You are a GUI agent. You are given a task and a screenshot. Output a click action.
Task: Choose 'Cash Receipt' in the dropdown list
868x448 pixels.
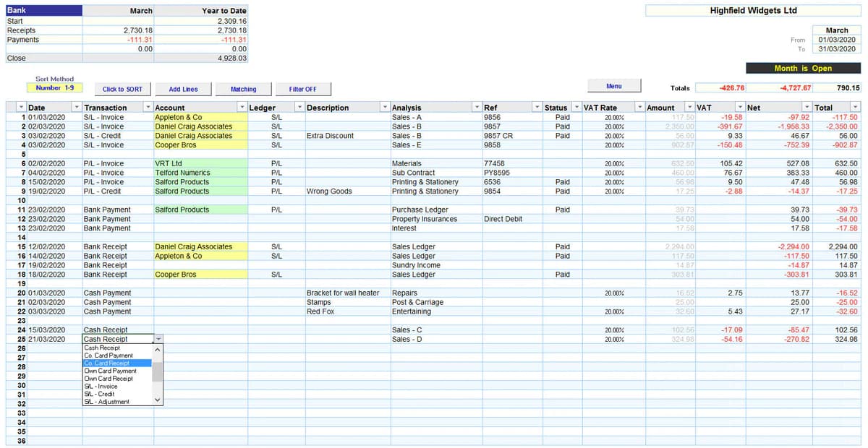tap(117, 348)
